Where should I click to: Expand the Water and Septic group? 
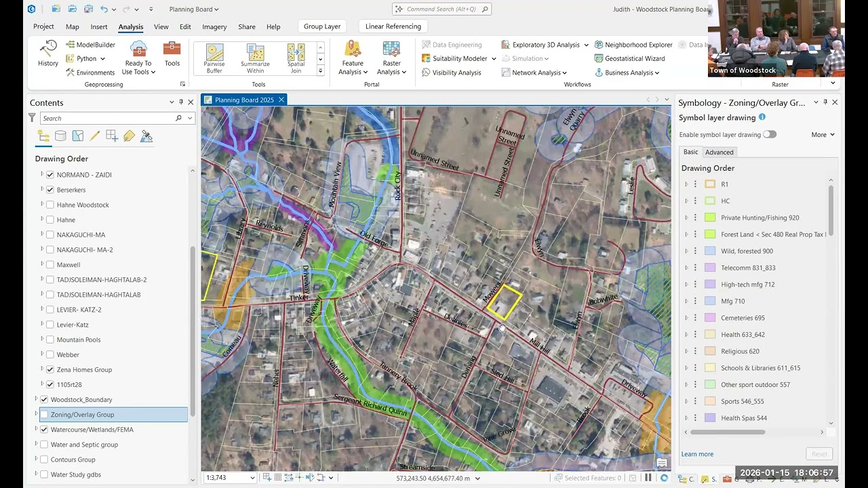click(x=36, y=445)
